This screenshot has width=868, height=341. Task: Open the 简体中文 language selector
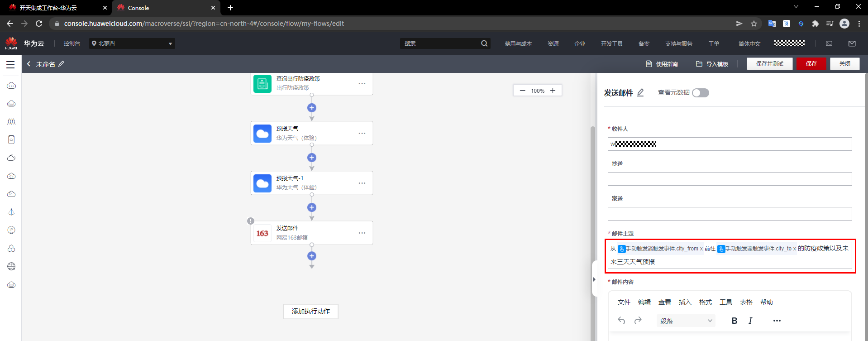point(749,43)
